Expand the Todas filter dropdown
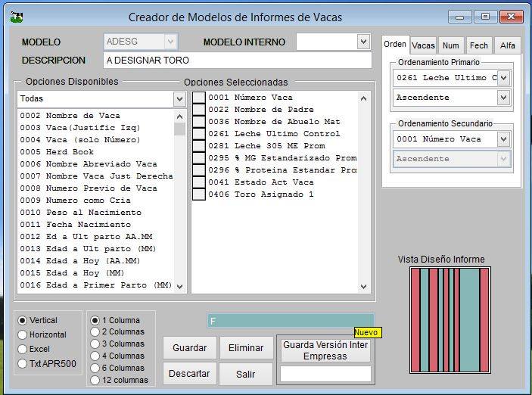The image size is (532, 395). [179, 99]
